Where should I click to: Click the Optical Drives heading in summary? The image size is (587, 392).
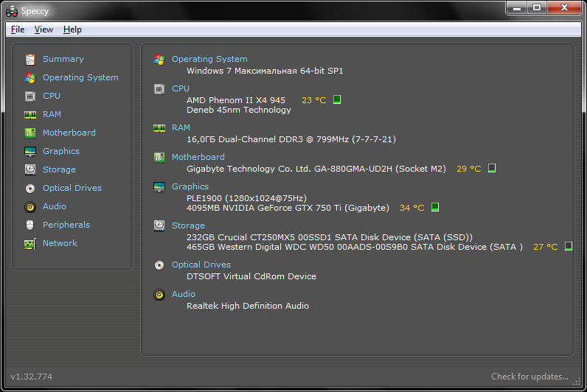[x=201, y=265]
